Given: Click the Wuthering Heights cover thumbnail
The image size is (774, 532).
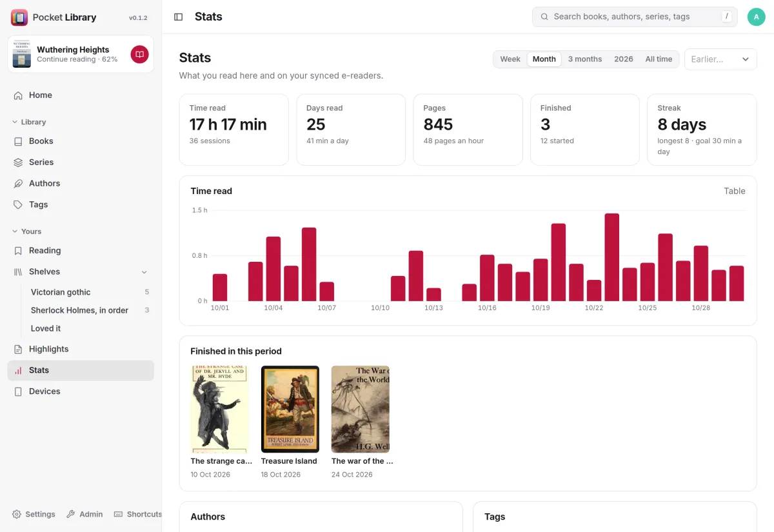Looking at the screenshot, I should tap(22, 54).
